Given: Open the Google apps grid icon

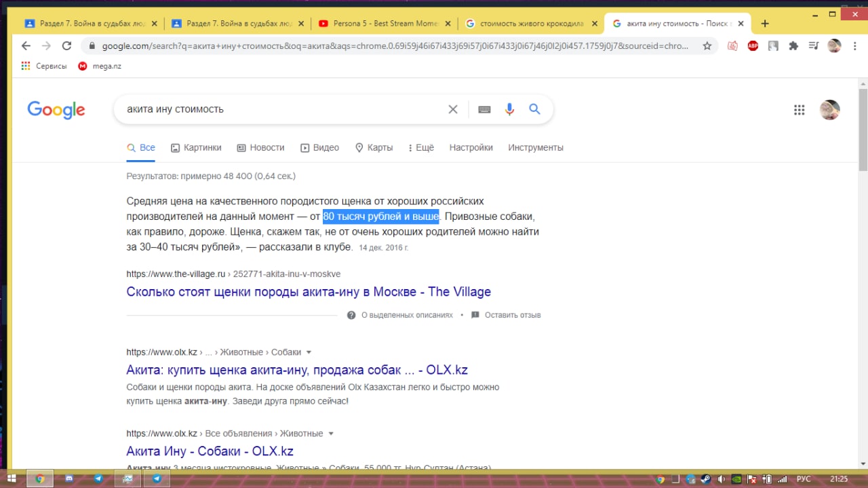Looking at the screenshot, I should point(799,110).
